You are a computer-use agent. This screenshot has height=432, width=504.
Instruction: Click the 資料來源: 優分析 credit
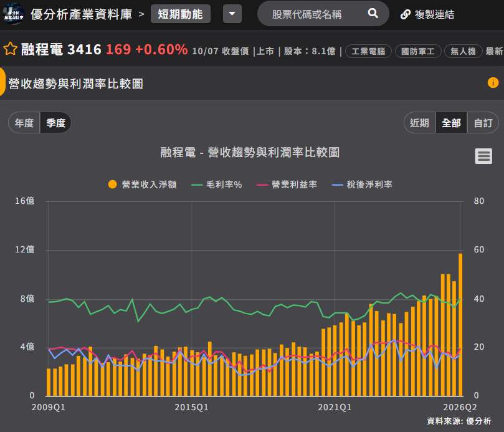(x=459, y=421)
